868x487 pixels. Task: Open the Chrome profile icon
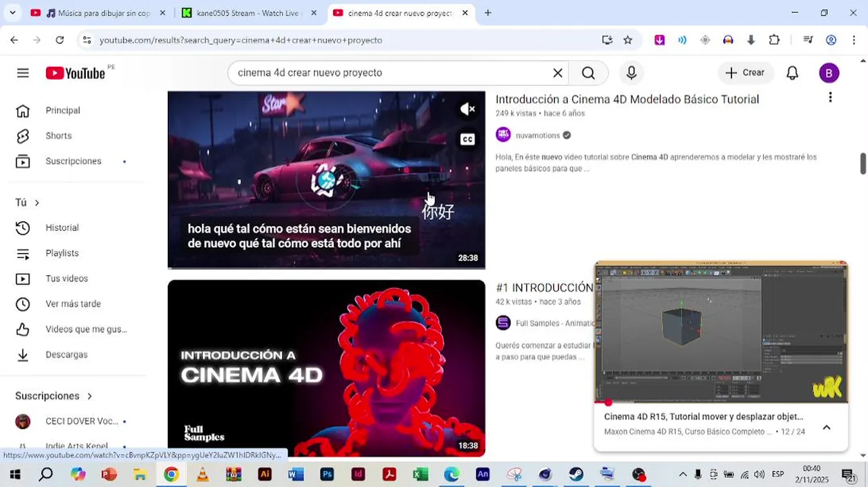[x=831, y=40]
